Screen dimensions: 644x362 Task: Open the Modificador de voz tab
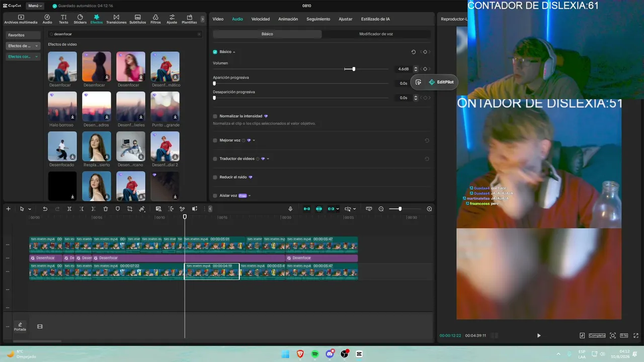pyautogui.click(x=376, y=34)
